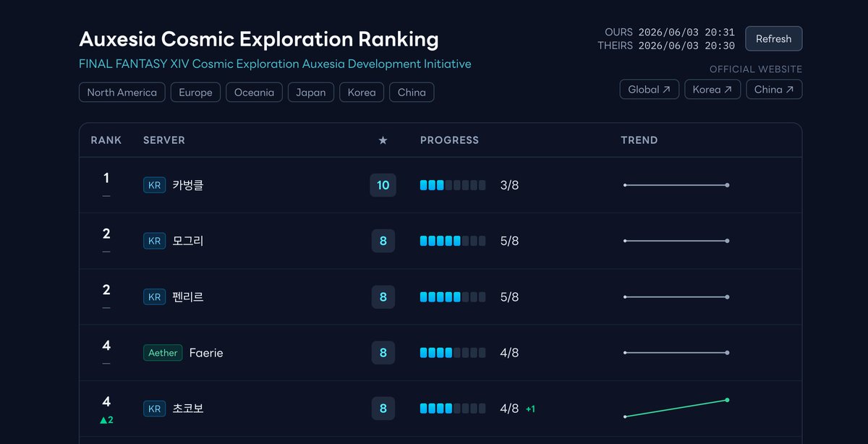Click the OFFICIAL WEBSITE label
Screen dimensions: 868x444
[x=756, y=69]
